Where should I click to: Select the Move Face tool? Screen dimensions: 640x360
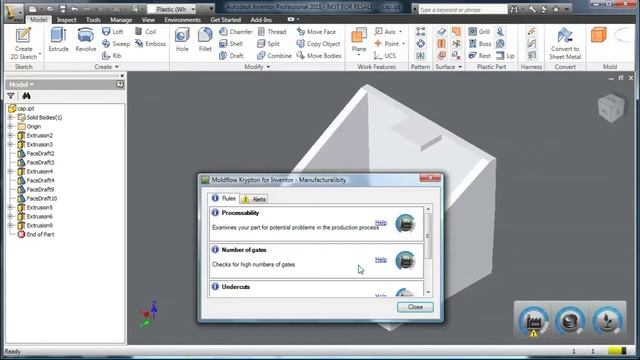tap(316, 31)
